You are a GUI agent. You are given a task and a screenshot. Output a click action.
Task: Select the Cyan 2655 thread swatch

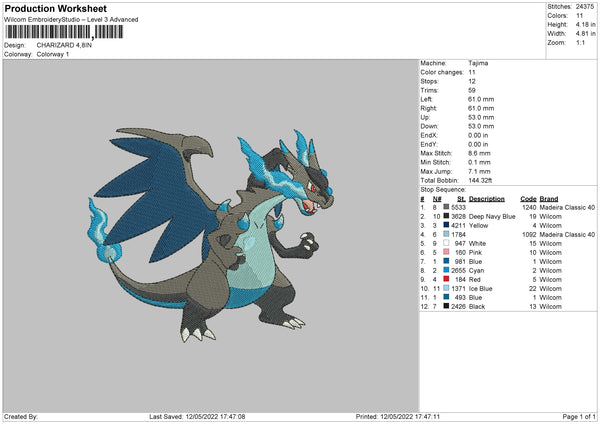[446, 270]
